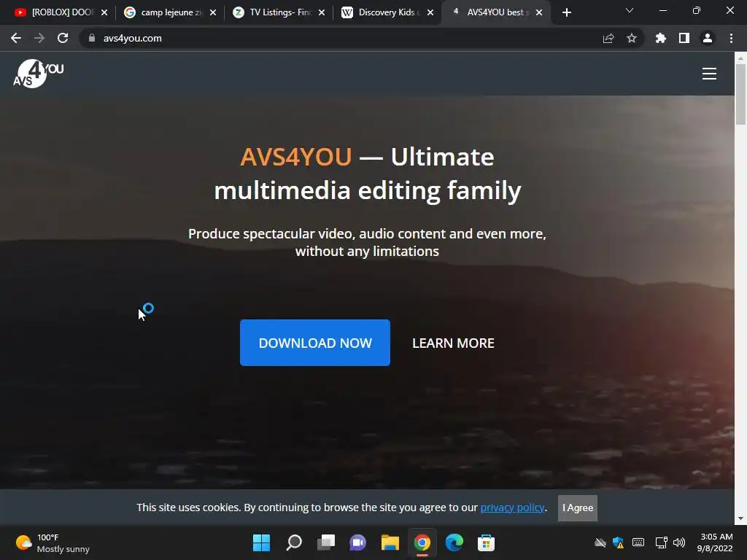Select the AVS4YOU best tab
747x560 pixels.
[x=495, y=12]
